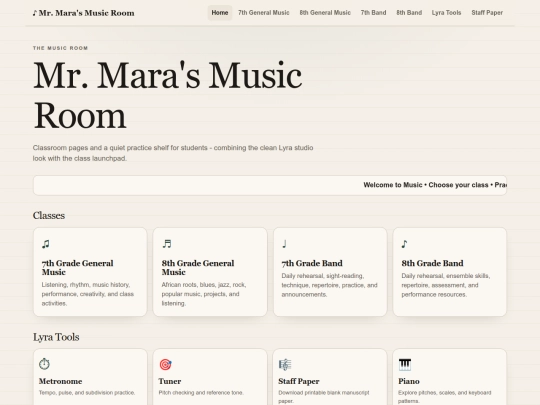The height and width of the screenshot is (405, 540).
Task: Click 'Explore pitches, scales, and keyboard patterns' text
Action: pos(445,397)
